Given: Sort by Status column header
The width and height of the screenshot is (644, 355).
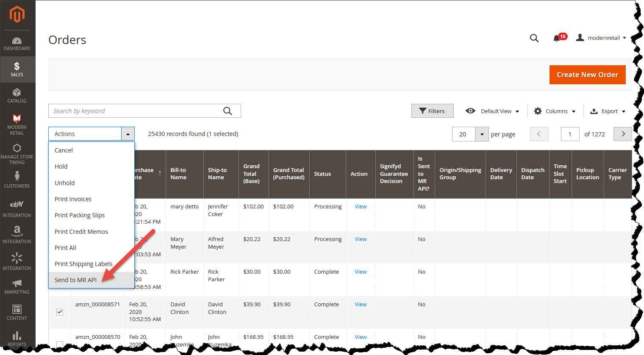Looking at the screenshot, I should click(328, 174).
